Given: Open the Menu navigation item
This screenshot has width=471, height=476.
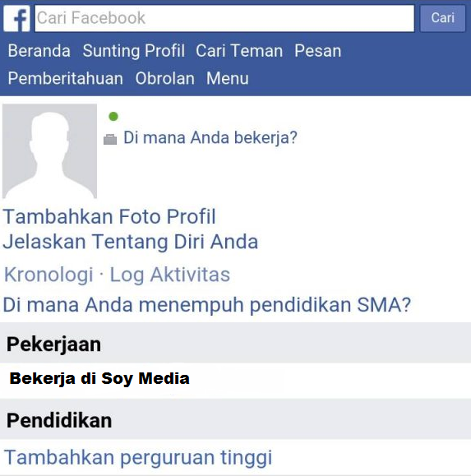Looking at the screenshot, I should tap(228, 78).
